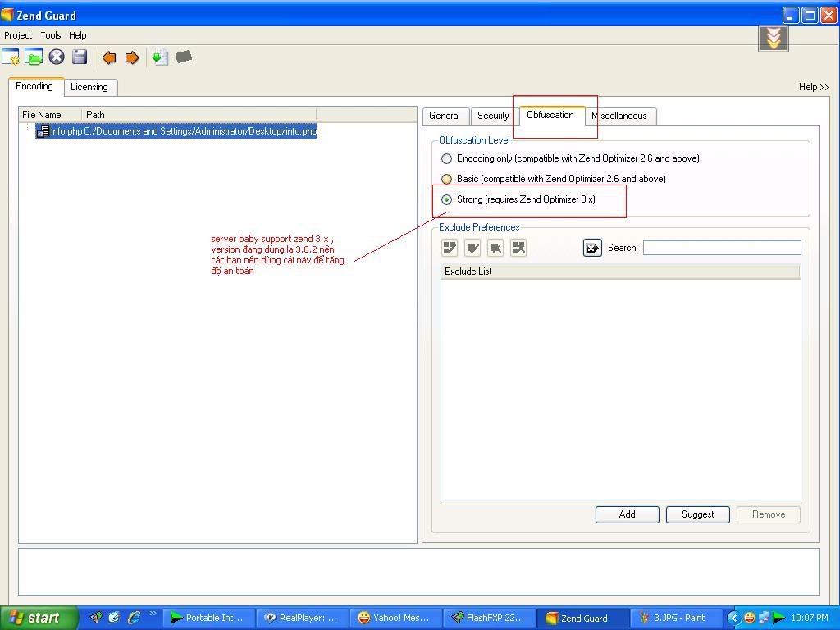Image resolution: width=840 pixels, height=630 pixels.
Task: Click the first Exclude Preferences filter icon
Action: 450,248
